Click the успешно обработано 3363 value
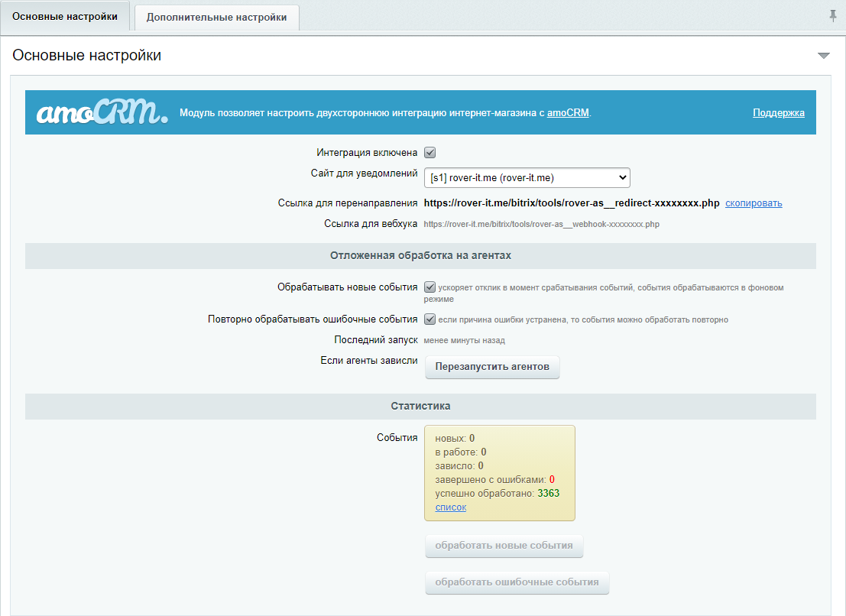This screenshot has height=616, width=846. tap(548, 494)
